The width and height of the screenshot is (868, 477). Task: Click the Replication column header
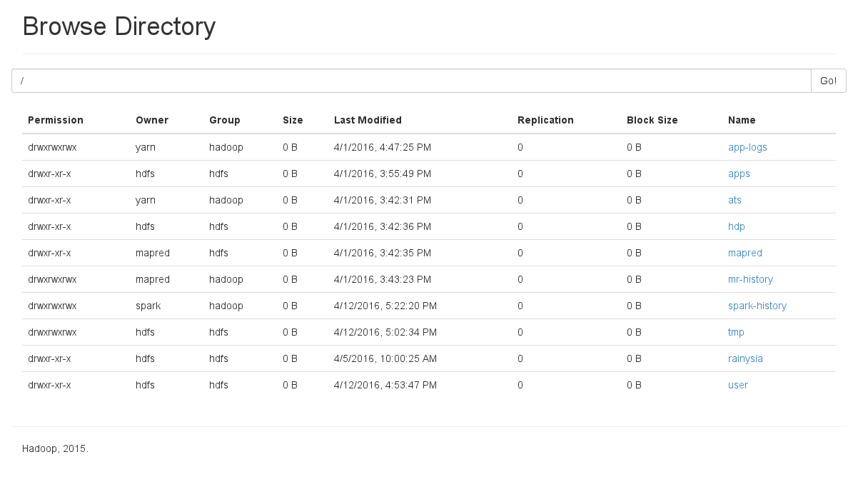(x=545, y=120)
